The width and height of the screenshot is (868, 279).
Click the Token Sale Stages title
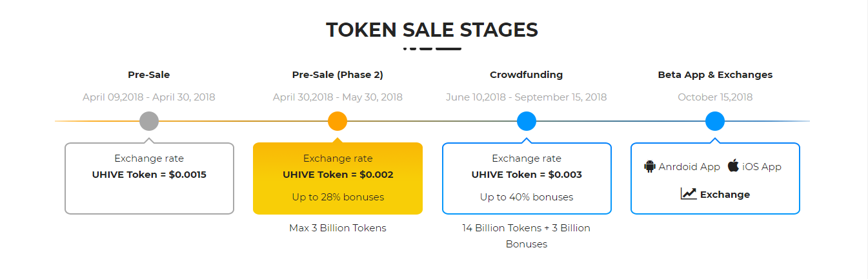point(432,30)
